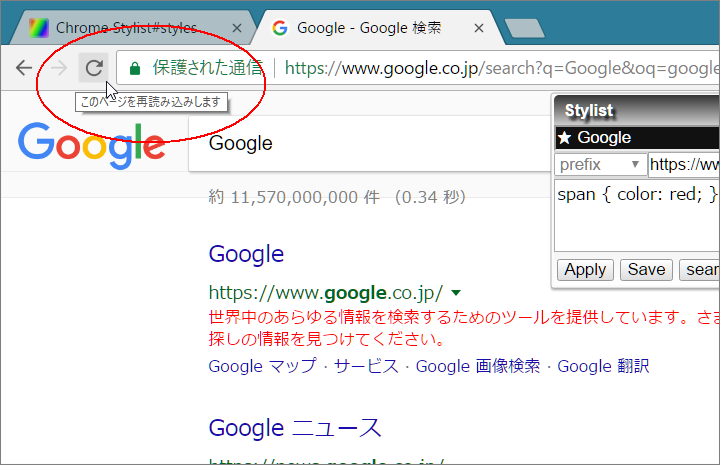Viewport: 720px width, 465px height.
Task: Open the Google マップ sitelink
Action: click(x=262, y=366)
